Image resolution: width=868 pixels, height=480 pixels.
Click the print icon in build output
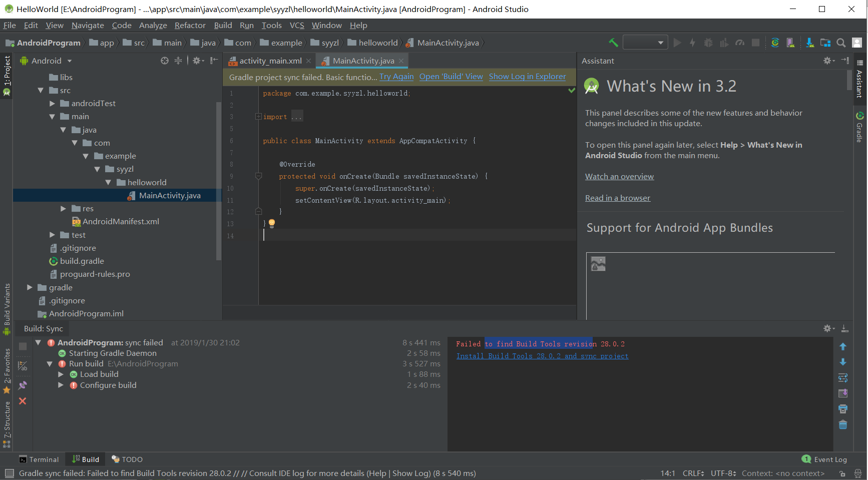coord(843,409)
